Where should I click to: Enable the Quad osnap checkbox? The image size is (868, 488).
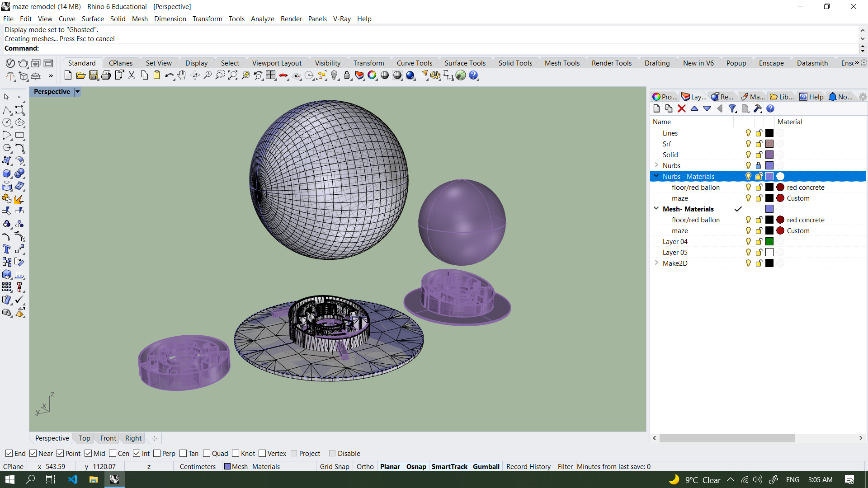[x=207, y=454]
